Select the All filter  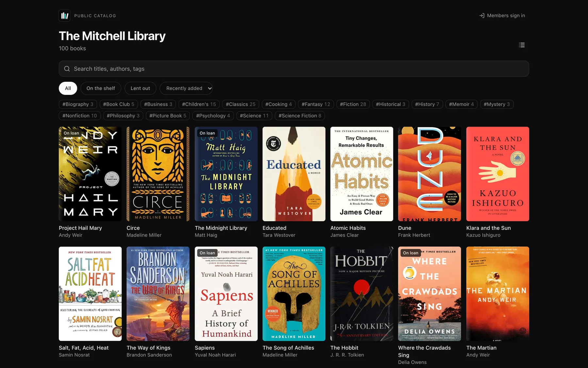coord(68,88)
